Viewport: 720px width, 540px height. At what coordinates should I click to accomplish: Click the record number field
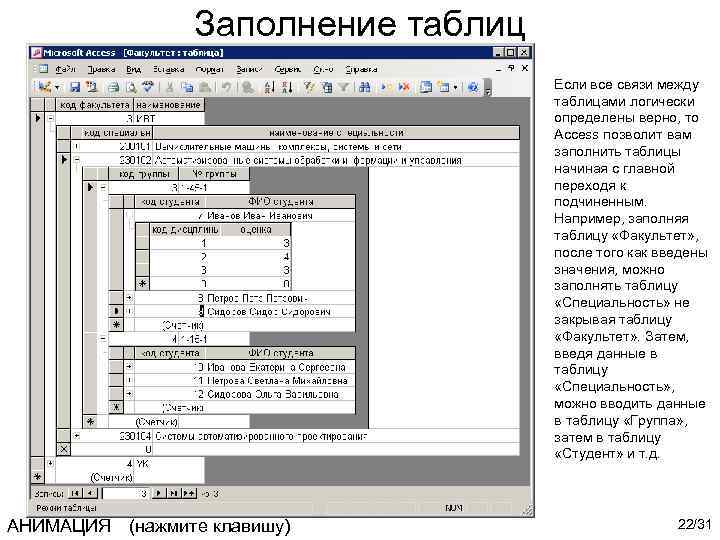pyautogui.click(x=125, y=494)
